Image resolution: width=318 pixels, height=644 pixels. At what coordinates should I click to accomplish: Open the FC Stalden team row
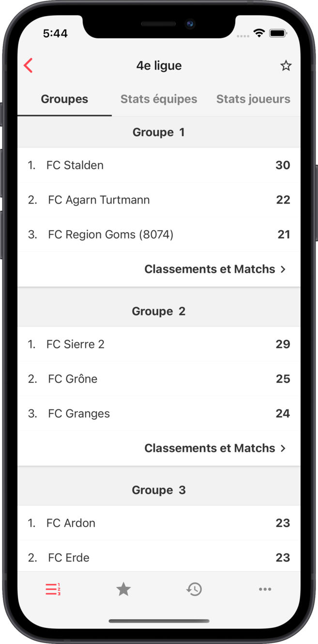coord(159,165)
